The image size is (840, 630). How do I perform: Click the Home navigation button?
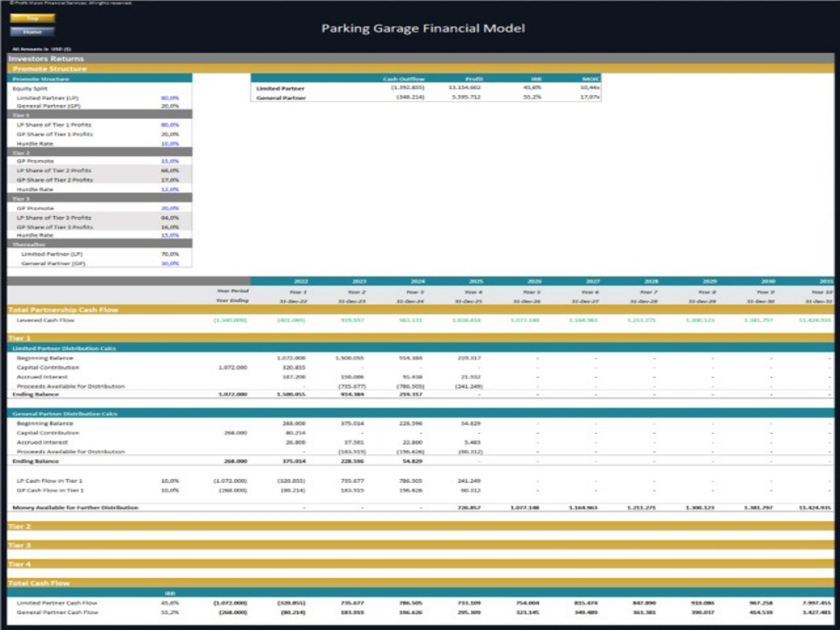tap(34, 31)
